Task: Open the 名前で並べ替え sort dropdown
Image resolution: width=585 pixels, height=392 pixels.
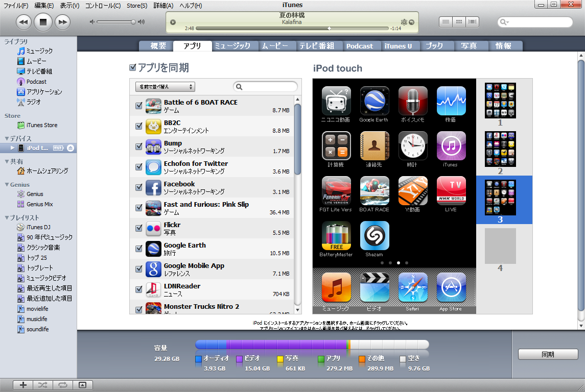Action: [x=165, y=87]
